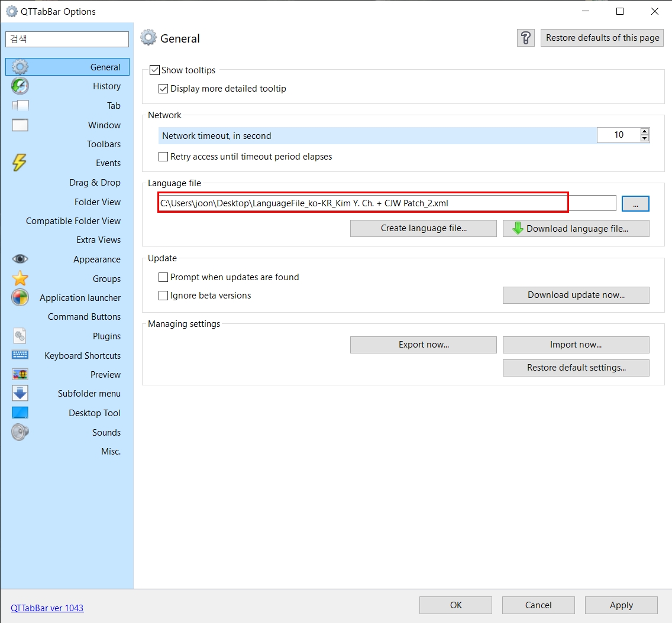
Task: Click the Appearance eye icon
Action: pyautogui.click(x=20, y=259)
